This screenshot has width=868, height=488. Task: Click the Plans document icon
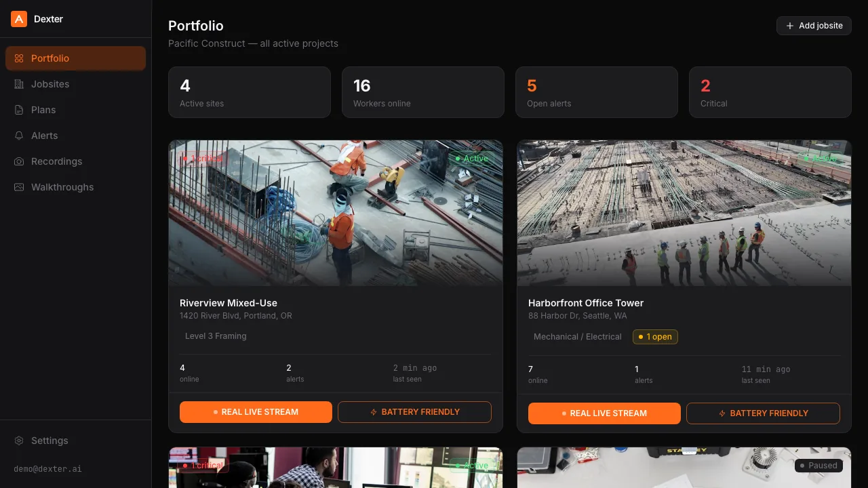(x=19, y=110)
